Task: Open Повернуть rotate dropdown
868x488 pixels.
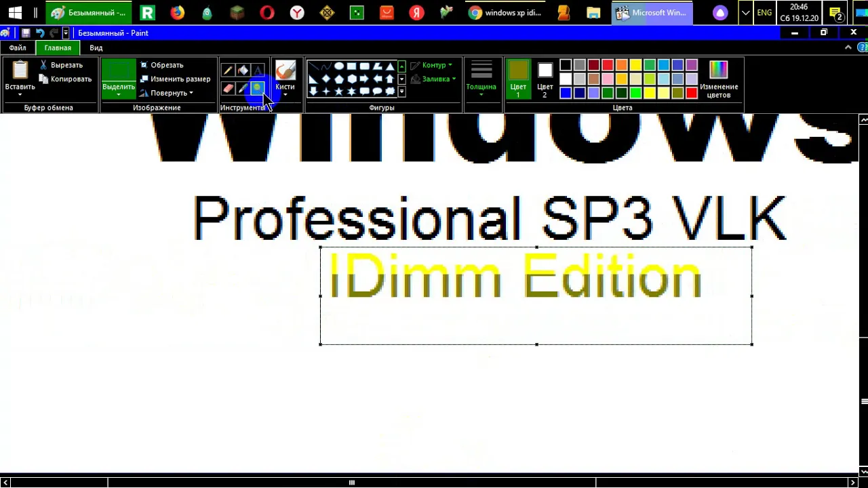Action: pyautogui.click(x=166, y=93)
